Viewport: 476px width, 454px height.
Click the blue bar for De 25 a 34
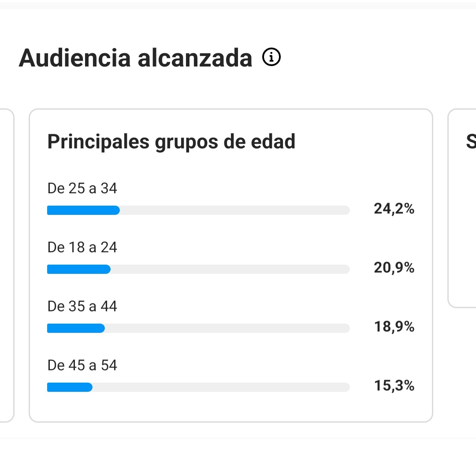(x=83, y=210)
